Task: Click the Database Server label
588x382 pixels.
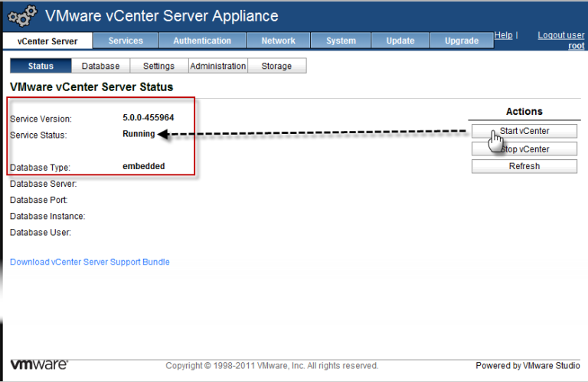Action: (x=43, y=184)
